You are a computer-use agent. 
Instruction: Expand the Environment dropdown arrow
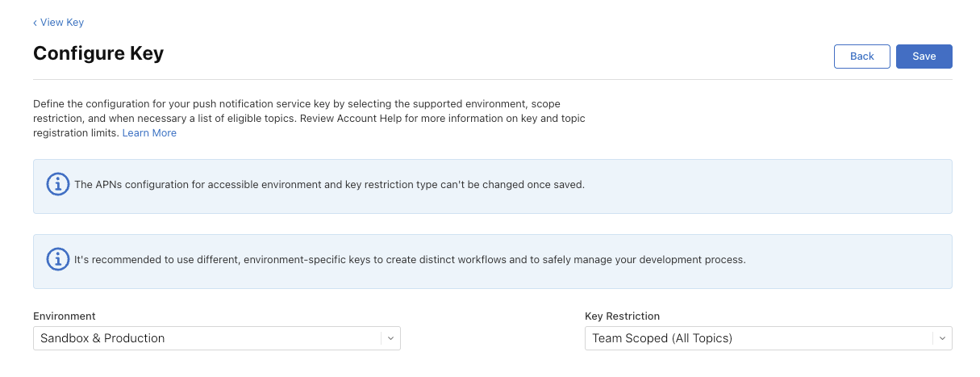pos(390,338)
